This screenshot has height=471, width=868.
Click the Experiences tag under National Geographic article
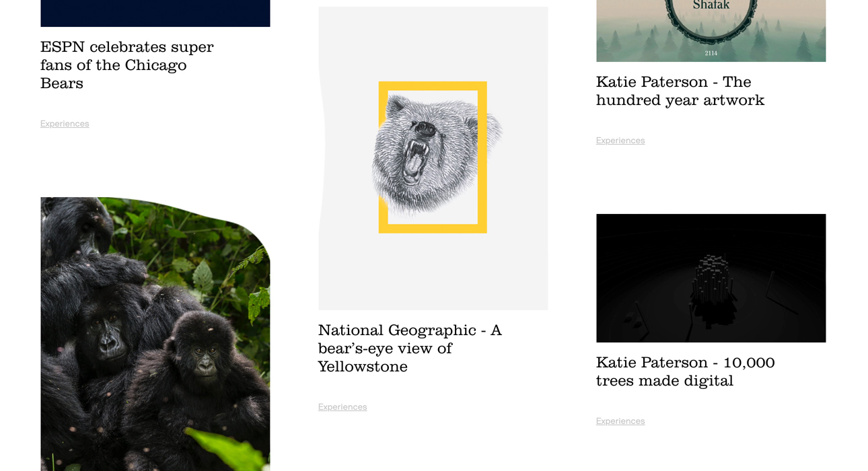pyautogui.click(x=342, y=407)
